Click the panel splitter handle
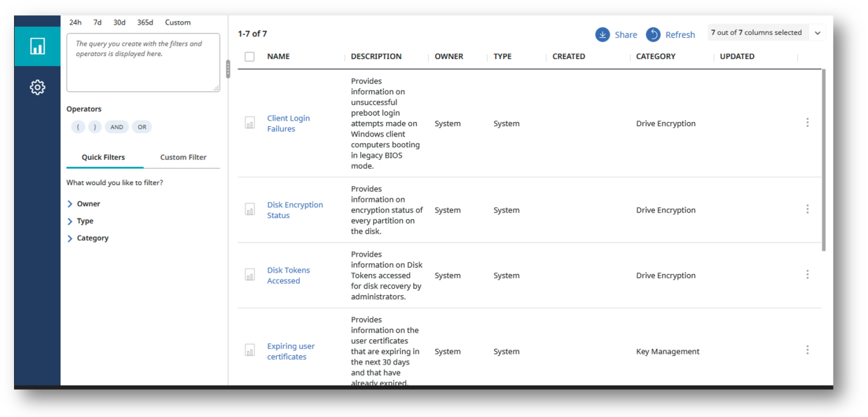 coord(227,69)
